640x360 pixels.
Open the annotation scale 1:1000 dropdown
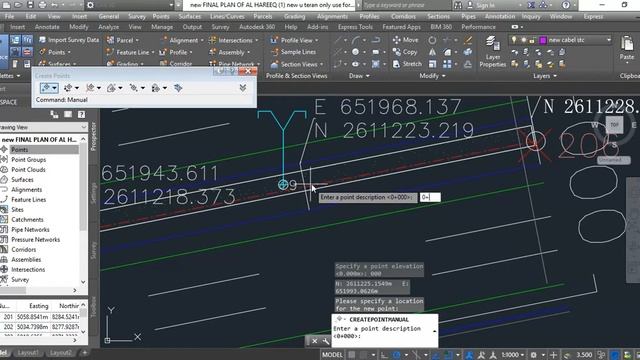click(513, 355)
